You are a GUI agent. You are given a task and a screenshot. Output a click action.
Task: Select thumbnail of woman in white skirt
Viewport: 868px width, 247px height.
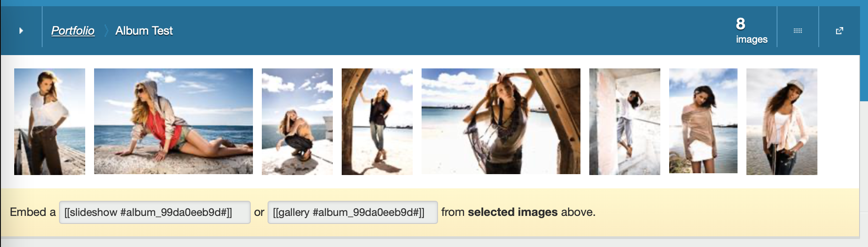(x=703, y=121)
